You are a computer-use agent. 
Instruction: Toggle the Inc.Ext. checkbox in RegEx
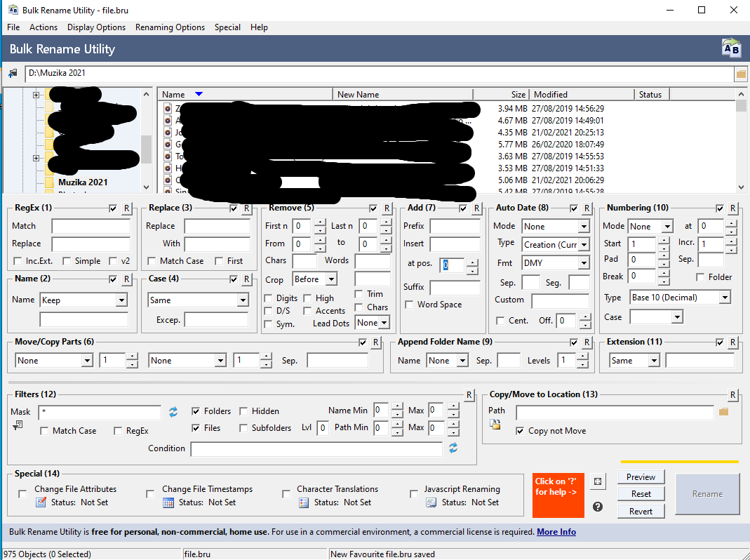point(18,261)
